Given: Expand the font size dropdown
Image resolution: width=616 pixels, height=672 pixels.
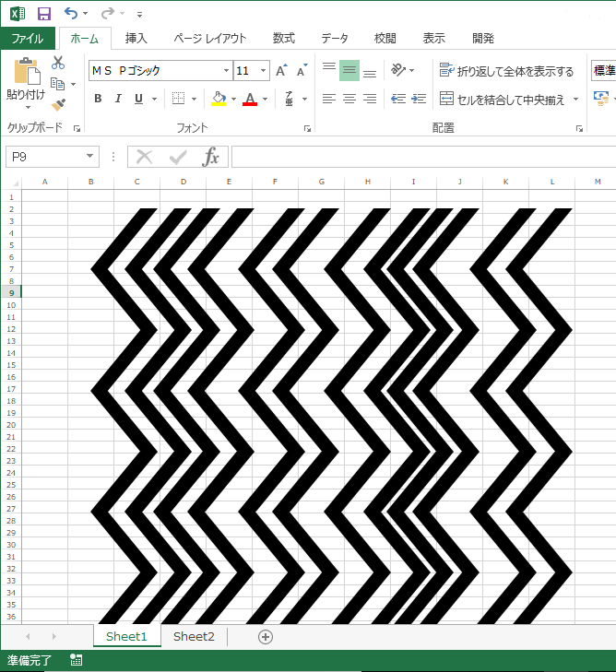Looking at the screenshot, I should tap(264, 71).
